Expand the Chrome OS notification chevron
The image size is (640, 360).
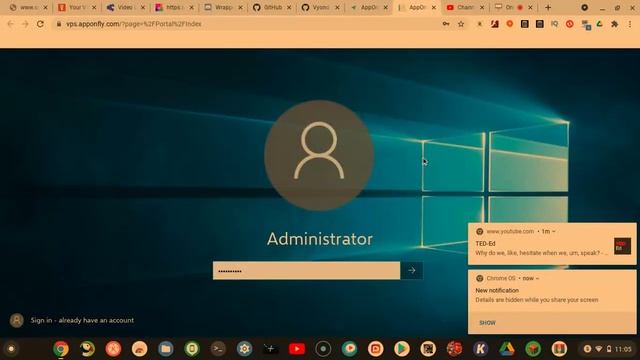pos(537,278)
